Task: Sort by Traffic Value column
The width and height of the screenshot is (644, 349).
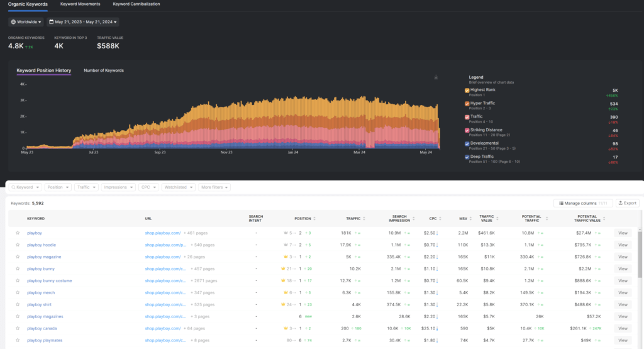Action: [x=497, y=219]
